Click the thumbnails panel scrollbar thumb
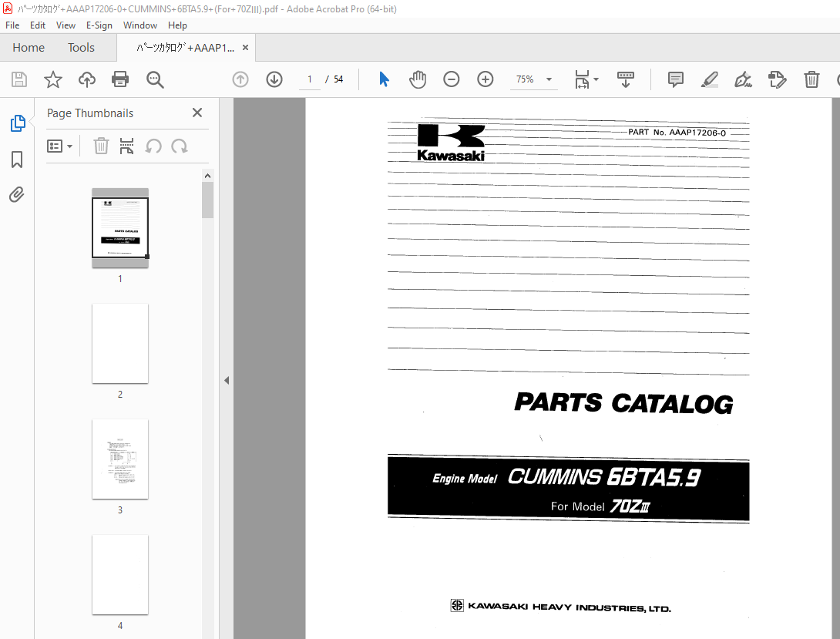Viewport: 840px width, 639px height. point(208,200)
